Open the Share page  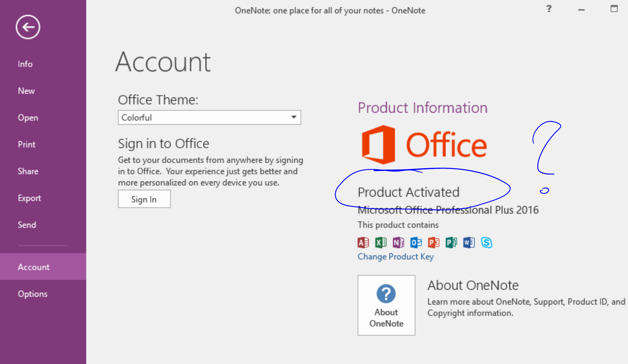click(28, 171)
